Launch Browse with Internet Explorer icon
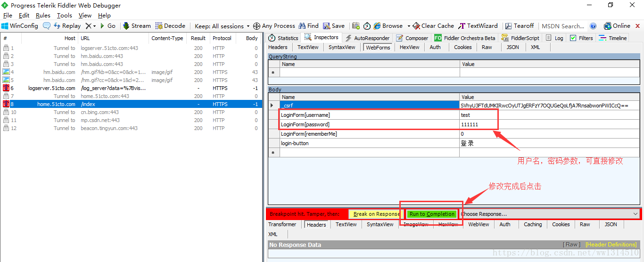The image size is (644, 262). point(388,26)
